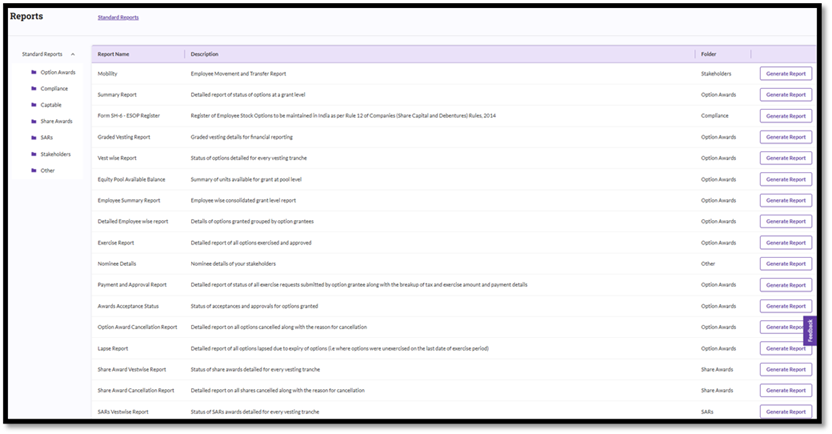The image size is (832, 434).
Task: Select the Share Award Vestwise Report name
Action: [132, 369]
